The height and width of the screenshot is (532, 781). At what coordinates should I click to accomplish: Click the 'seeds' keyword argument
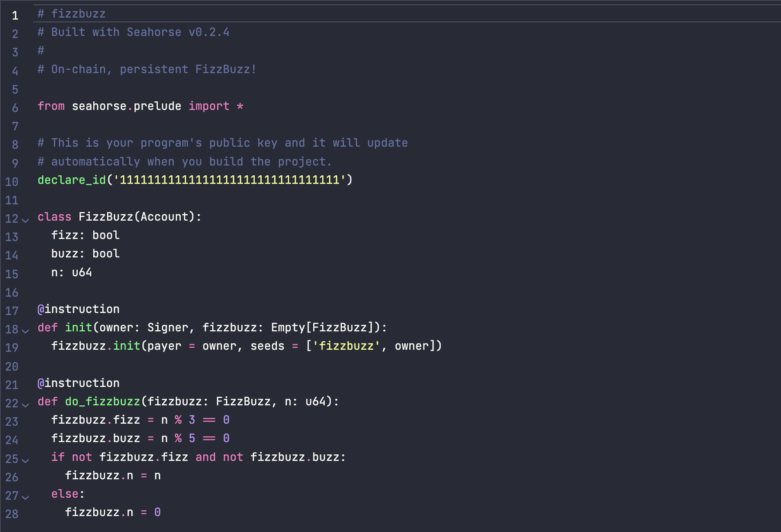pos(267,346)
